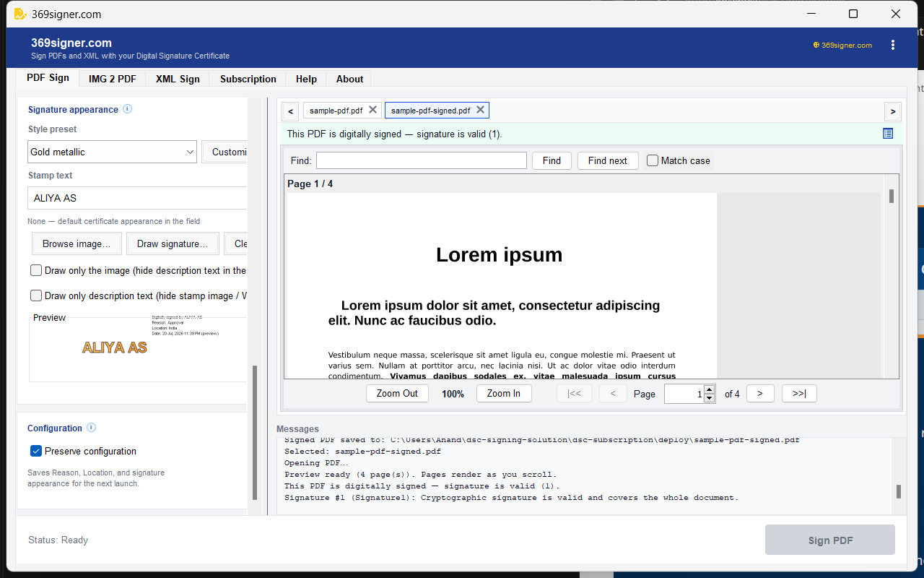Click the Zoom In button
The width and height of the screenshot is (924, 578).
(x=504, y=394)
